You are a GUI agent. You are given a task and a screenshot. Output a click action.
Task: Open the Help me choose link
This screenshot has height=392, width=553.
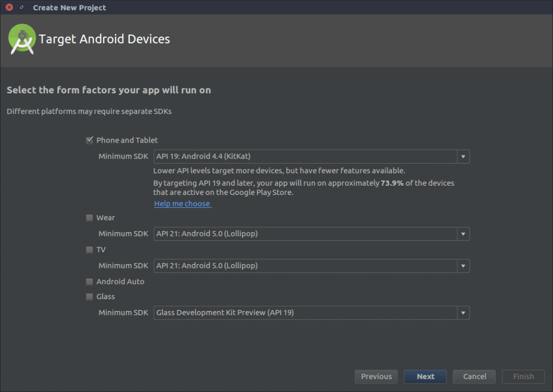pos(183,204)
